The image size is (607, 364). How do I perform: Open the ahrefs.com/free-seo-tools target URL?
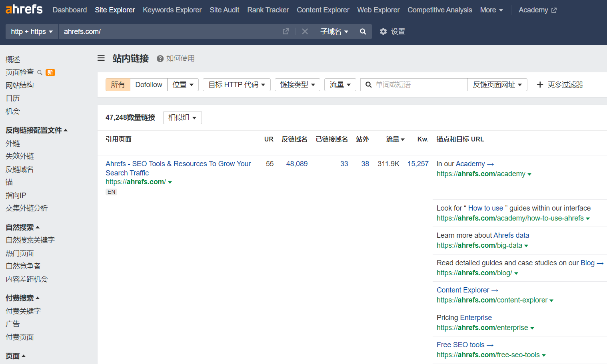pyautogui.click(x=488, y=355)
